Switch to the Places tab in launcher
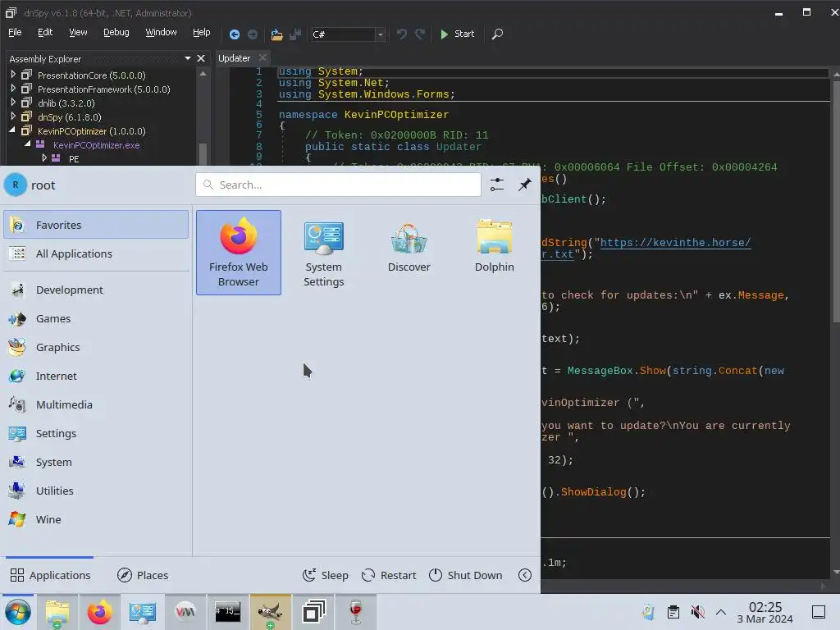This screenshot has width=840, height=630. pyautogui.click(x=143, y=575)
